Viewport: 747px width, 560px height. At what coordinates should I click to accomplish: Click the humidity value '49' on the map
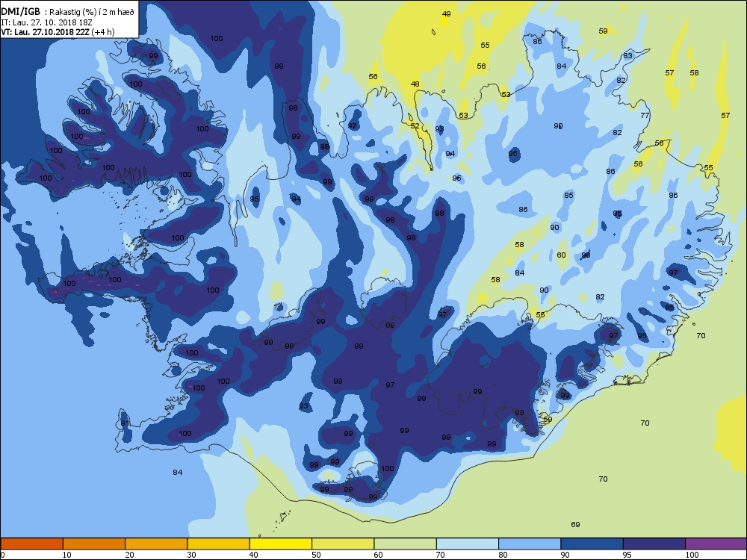point(446,13)
